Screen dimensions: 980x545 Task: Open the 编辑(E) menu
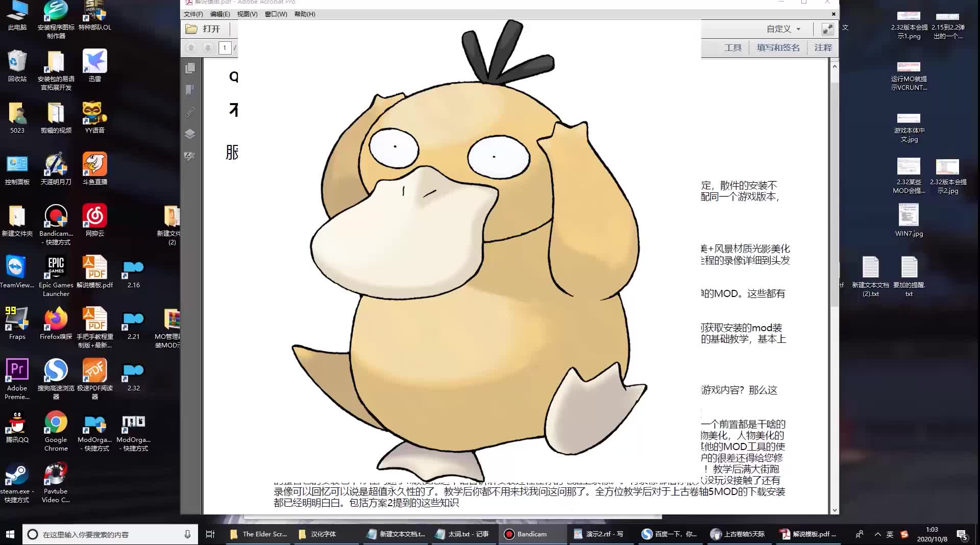[220, 14]
